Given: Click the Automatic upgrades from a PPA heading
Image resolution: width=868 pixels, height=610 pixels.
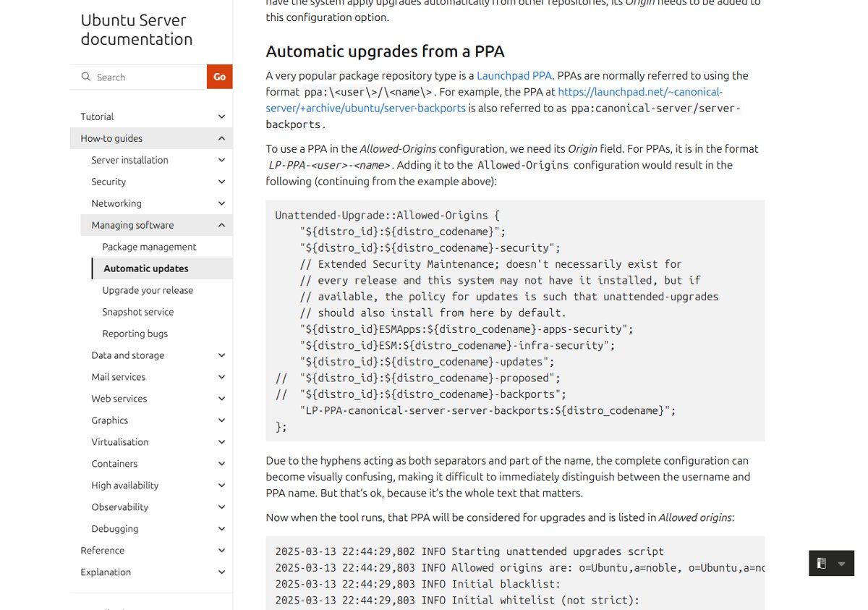Looking at the screenshot, I should coord(385,51).
